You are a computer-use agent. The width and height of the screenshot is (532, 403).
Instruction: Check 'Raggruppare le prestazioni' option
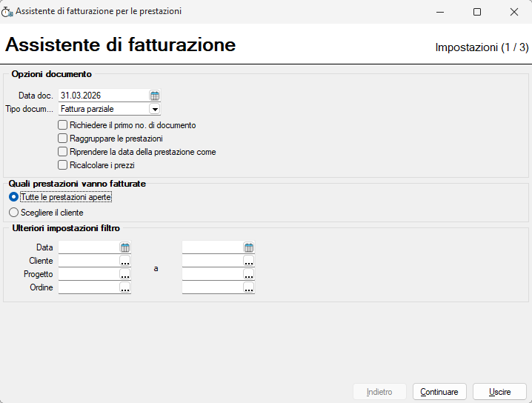point(63,139)
